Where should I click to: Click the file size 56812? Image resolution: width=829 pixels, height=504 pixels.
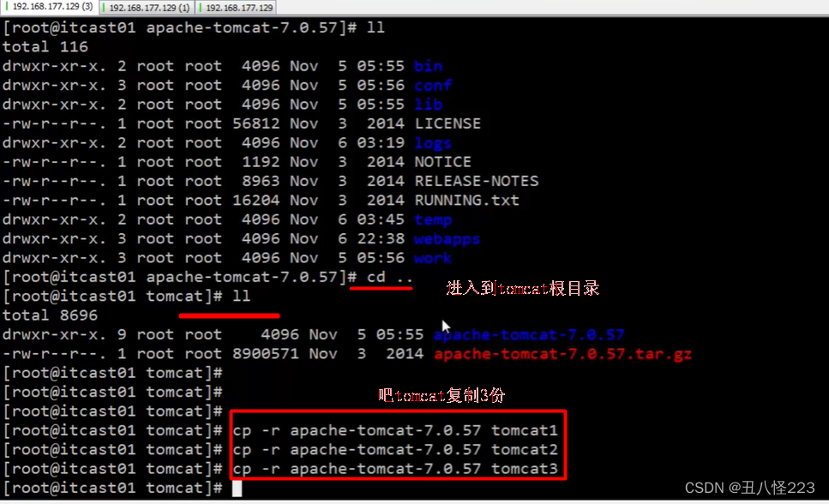(255, 123)
